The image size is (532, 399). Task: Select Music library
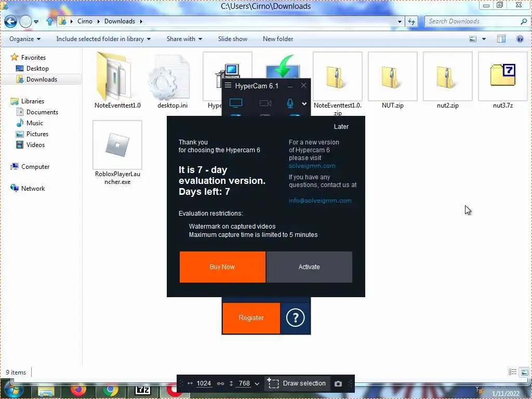(35, 123)
